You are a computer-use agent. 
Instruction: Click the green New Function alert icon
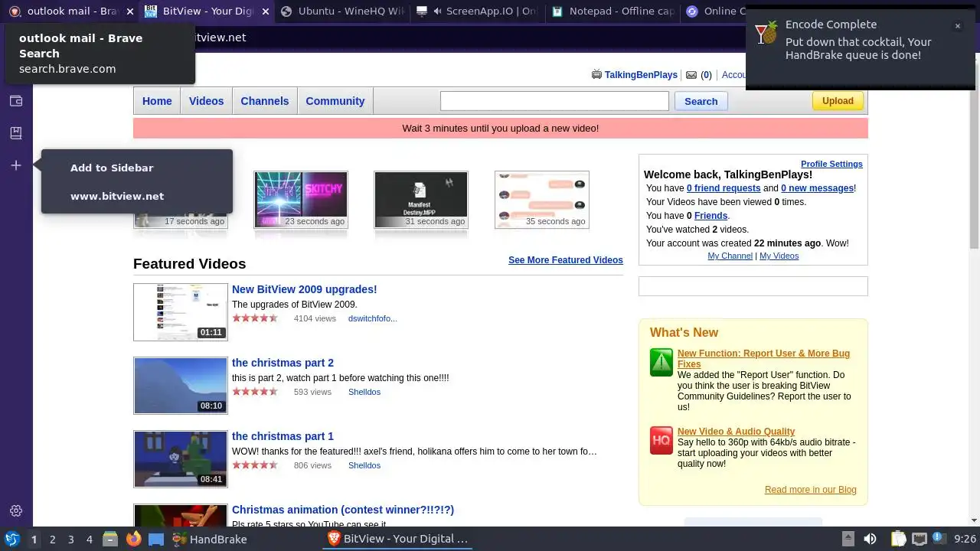(x=661, y=363)
